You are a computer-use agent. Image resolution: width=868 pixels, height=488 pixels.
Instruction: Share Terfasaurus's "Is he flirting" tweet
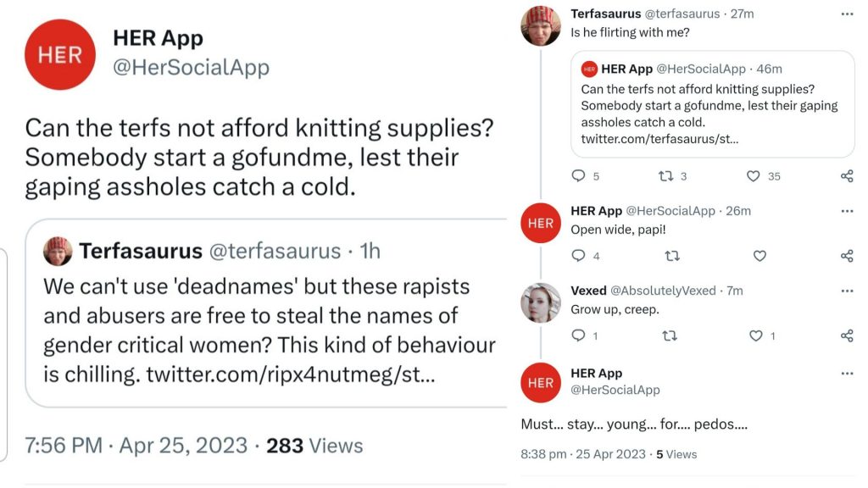[x=847, y=176]
